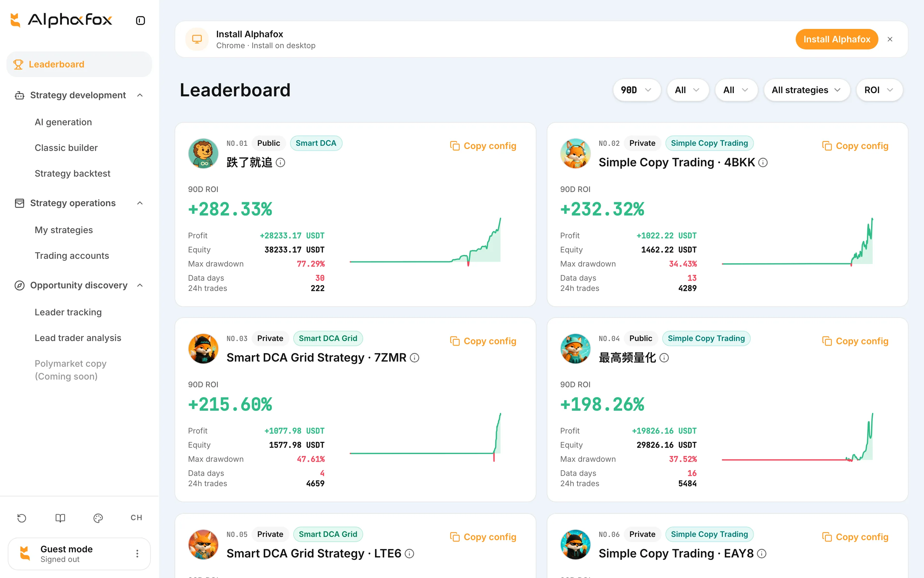Click the Strategy development robot icon
The width and height of the screenshot is (924, 578).
(x=20, y=95)
